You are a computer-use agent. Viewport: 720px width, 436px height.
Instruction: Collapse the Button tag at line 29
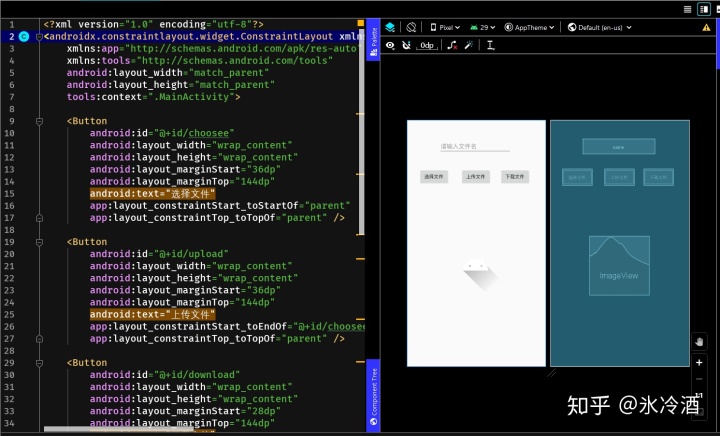39,363
